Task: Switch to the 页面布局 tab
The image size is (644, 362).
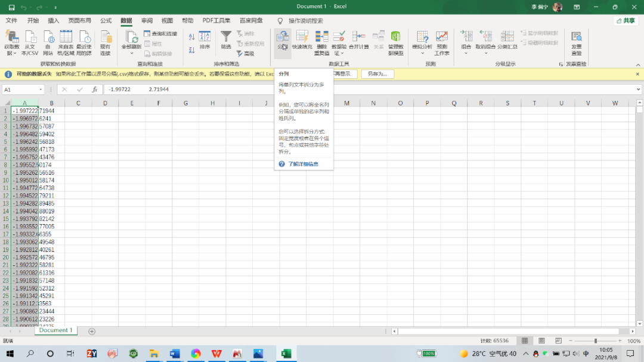Action: (80, 20)
